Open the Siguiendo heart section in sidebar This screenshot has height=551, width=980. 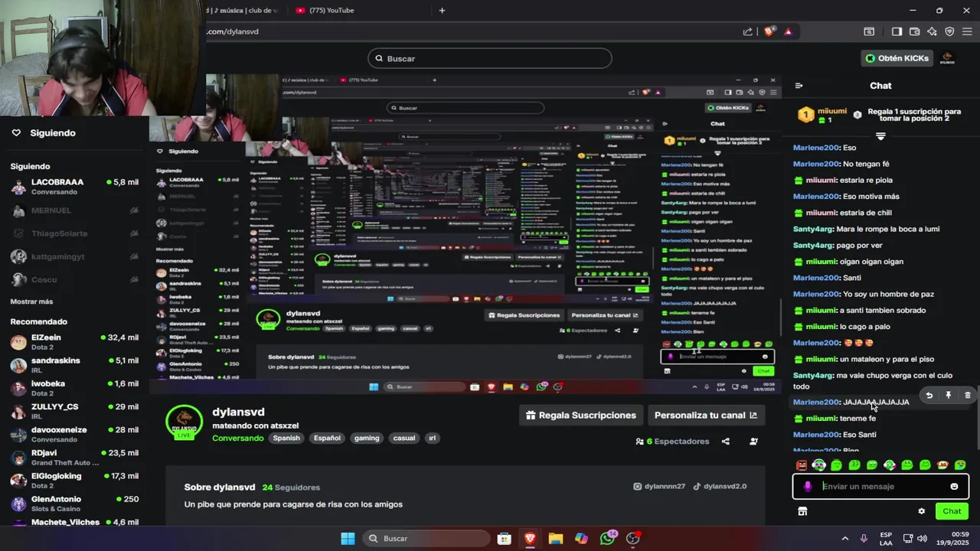(44, 133)
